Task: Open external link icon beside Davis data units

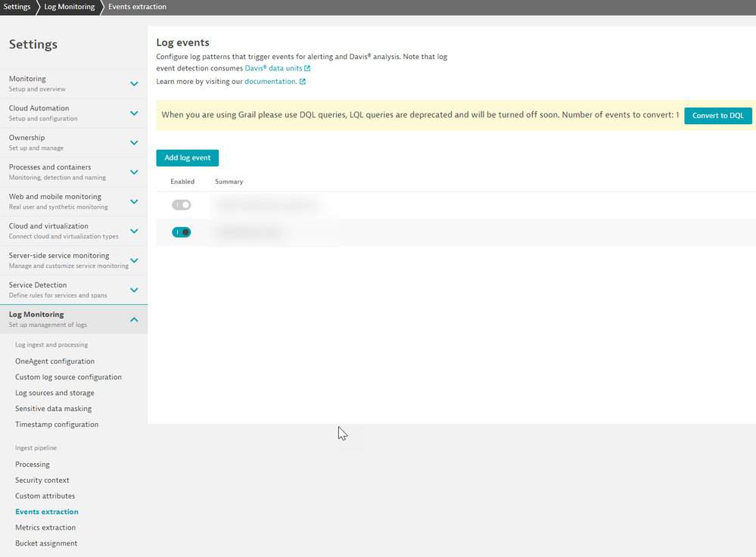Action: 307,68
